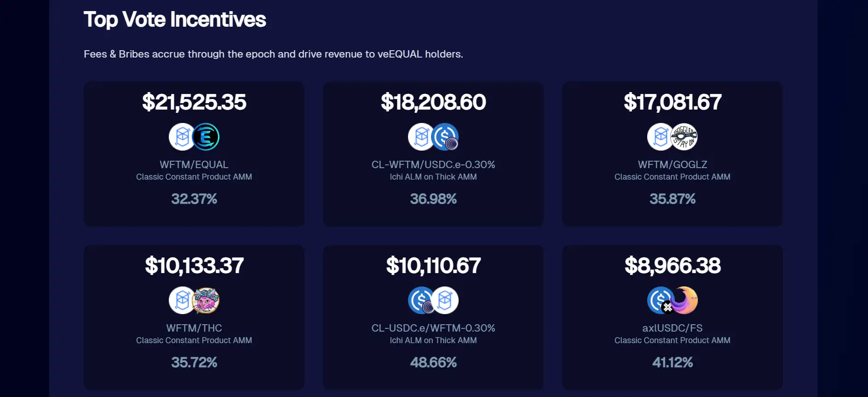Open the CL-WFTM/USDC.e-0.30% pool name

coord(433,164)
